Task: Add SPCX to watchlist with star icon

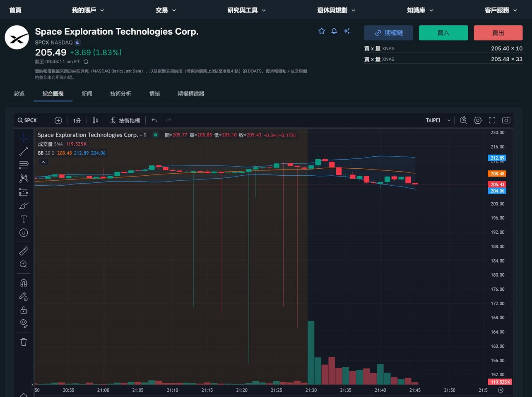Action: (322, 31)
